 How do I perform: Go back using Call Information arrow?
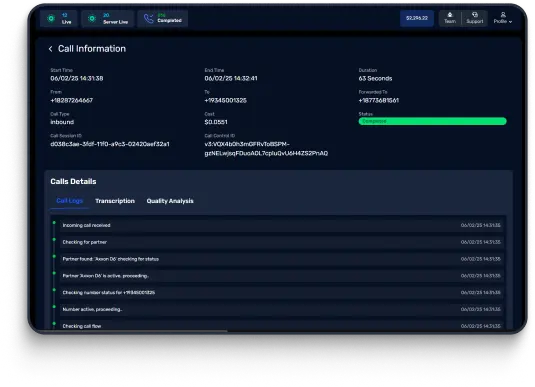click(50, 49)
